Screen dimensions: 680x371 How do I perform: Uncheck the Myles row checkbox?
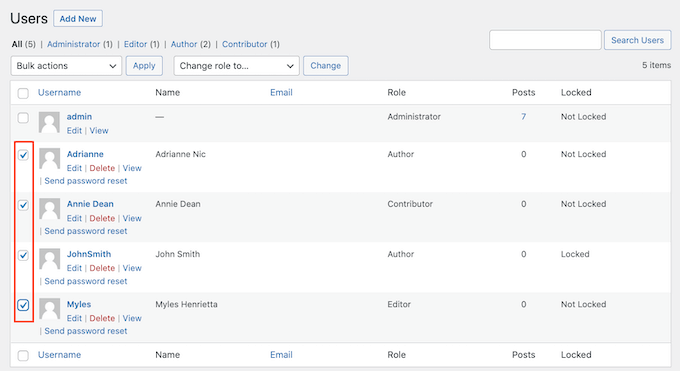pyautogui.click(x=23, y=305)
